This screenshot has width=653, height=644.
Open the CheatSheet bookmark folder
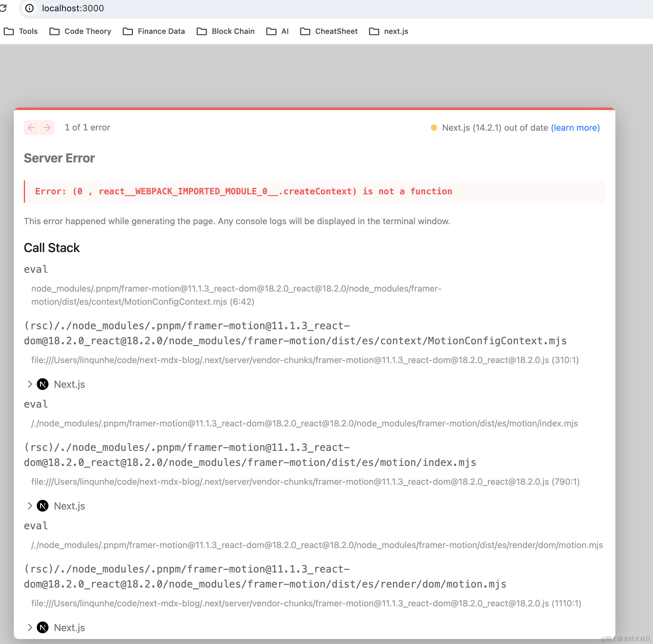coord(329,31)
